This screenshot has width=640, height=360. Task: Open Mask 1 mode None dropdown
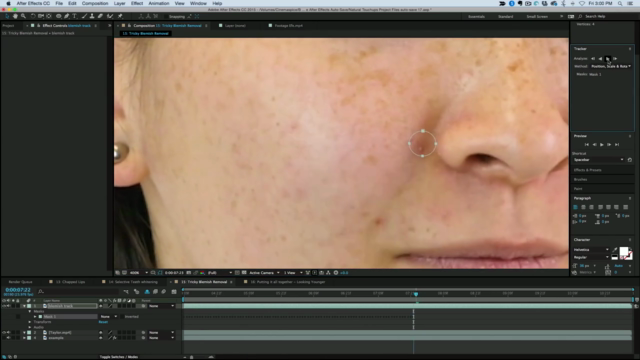click(109, 316)
